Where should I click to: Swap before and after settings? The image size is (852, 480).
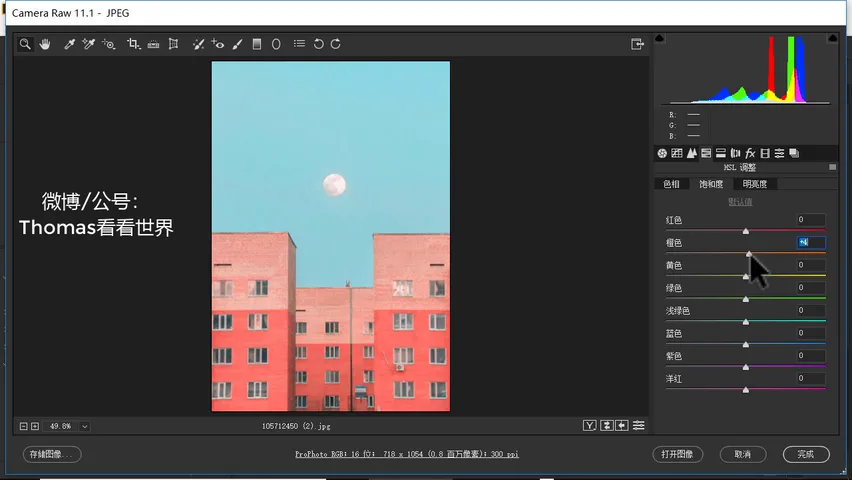pos(607,426)
